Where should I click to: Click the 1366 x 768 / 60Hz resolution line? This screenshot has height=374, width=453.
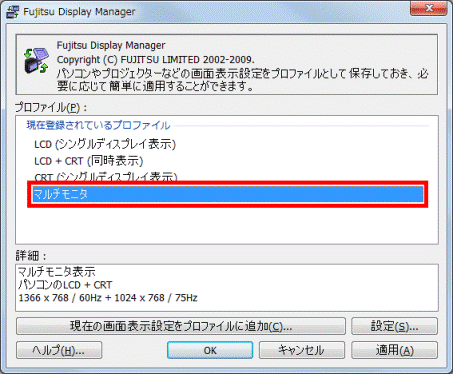tap(108, 298)
